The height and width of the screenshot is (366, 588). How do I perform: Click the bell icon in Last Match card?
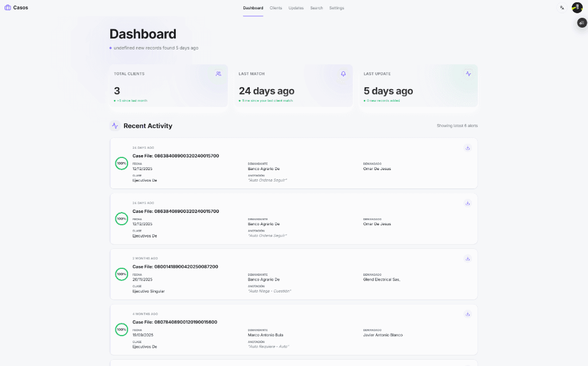point(343,74)
